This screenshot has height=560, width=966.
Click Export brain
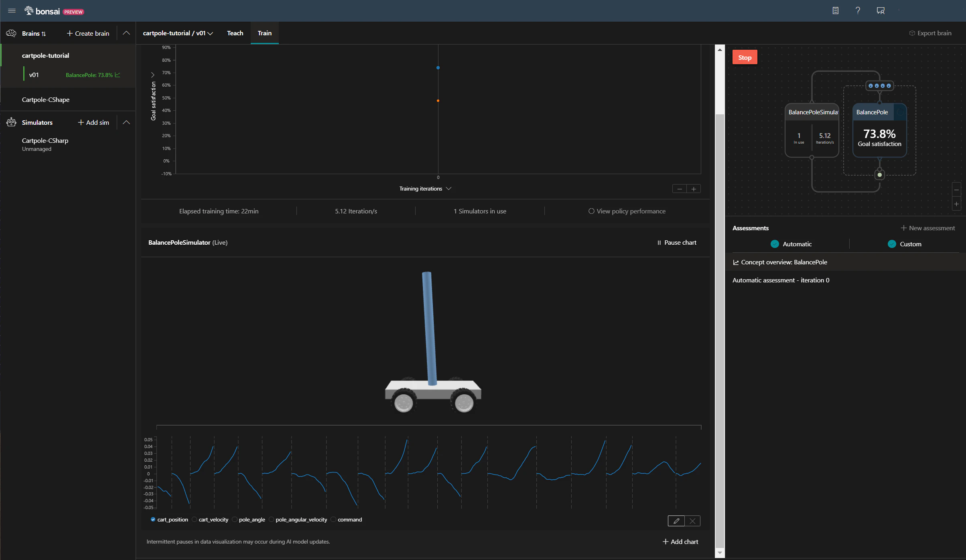coord(930,33)
